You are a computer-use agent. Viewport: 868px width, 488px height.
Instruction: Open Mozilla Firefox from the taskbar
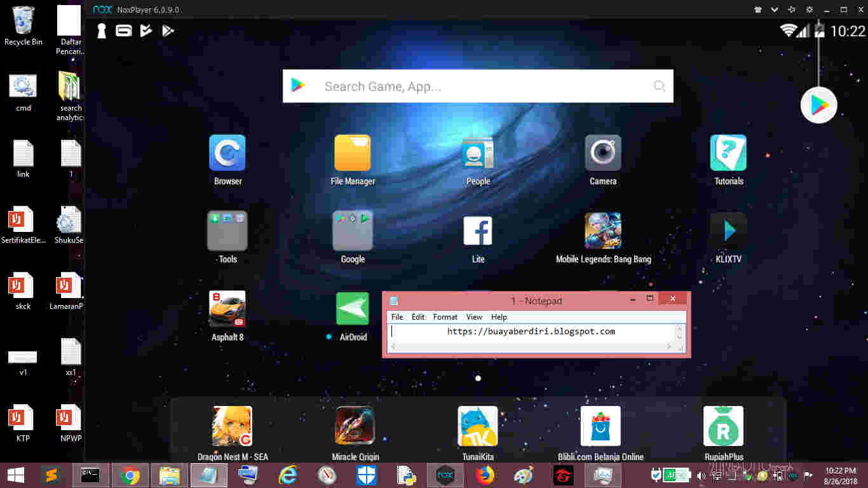coord(484,475)
